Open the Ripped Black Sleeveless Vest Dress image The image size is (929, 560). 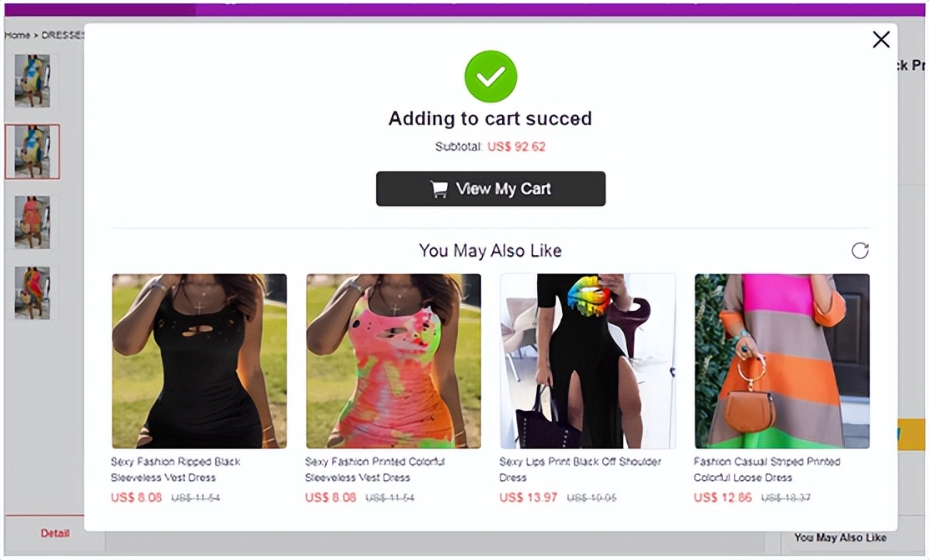click(x=199, y=361)
